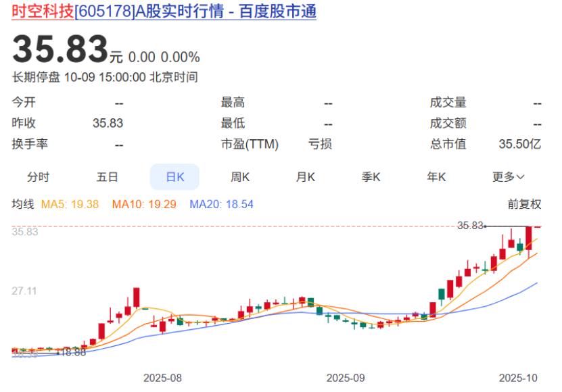Expand the 更多 dropdown menu
The width and height of the screenshot is (562, 392).
[507, 176]
